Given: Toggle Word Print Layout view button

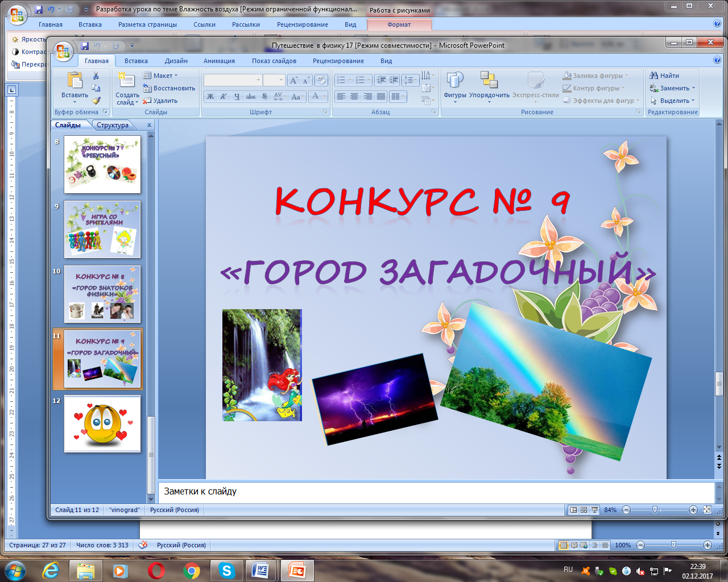Looking at the screenshot, I should coord(563,545).
